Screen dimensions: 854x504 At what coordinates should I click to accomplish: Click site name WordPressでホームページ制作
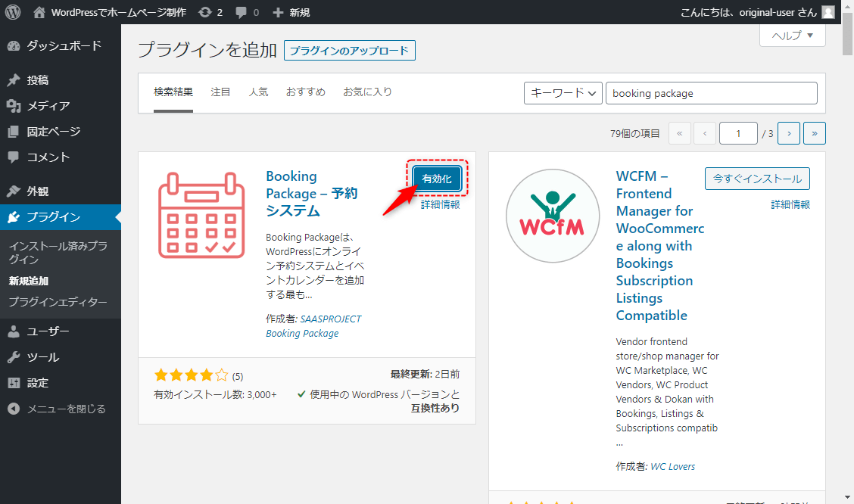pos(119,12)
